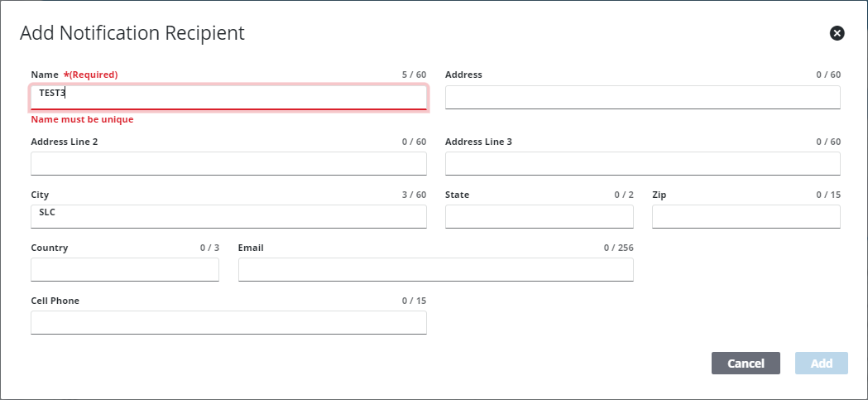
Task: Click the '3 / 60' City character counter
Action: pyautogui.click(x=414, y=195)
